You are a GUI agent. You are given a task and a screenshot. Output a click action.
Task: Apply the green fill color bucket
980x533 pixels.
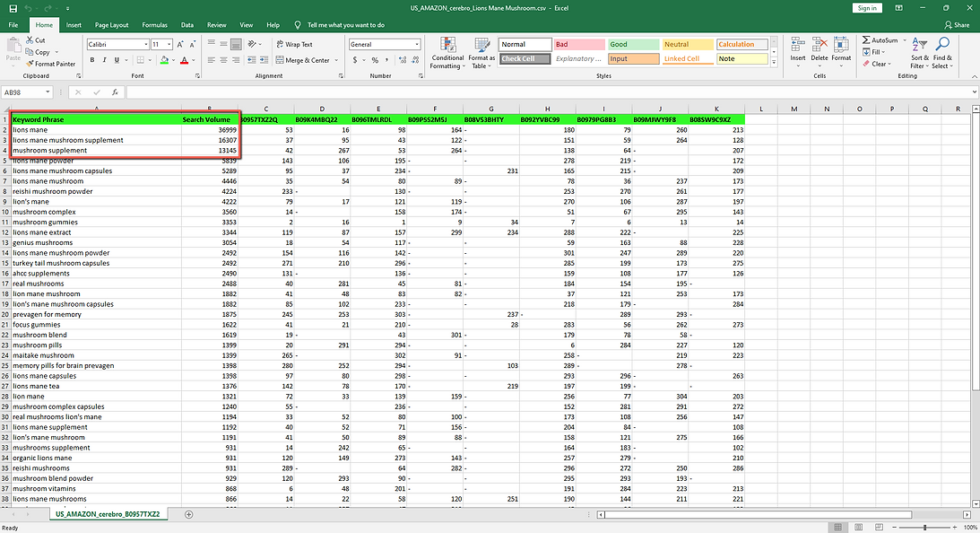pyautogui.click(x=164, y=60)
